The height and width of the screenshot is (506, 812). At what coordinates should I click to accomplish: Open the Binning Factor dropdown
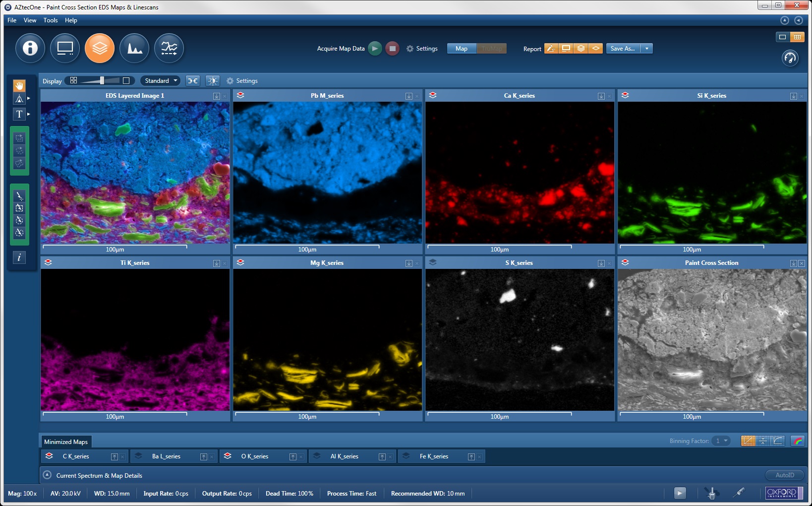[721, 441]
